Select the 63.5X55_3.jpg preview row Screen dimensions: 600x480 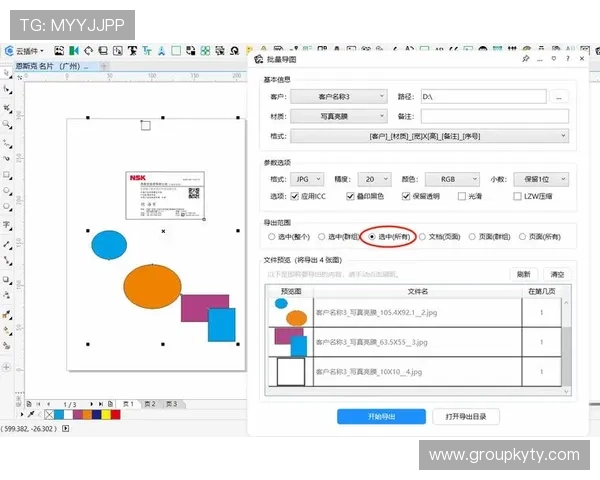415,342
